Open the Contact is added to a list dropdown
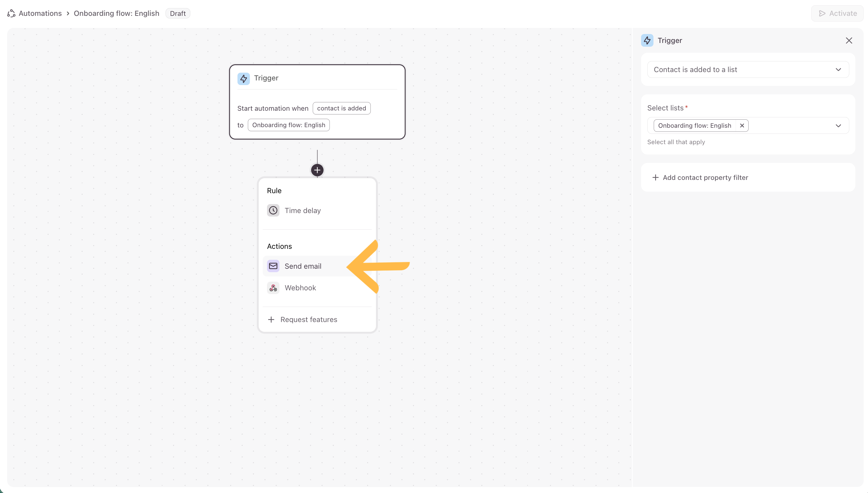The width and height of the screenshot is (868, 493). click(x=747, y=69)
